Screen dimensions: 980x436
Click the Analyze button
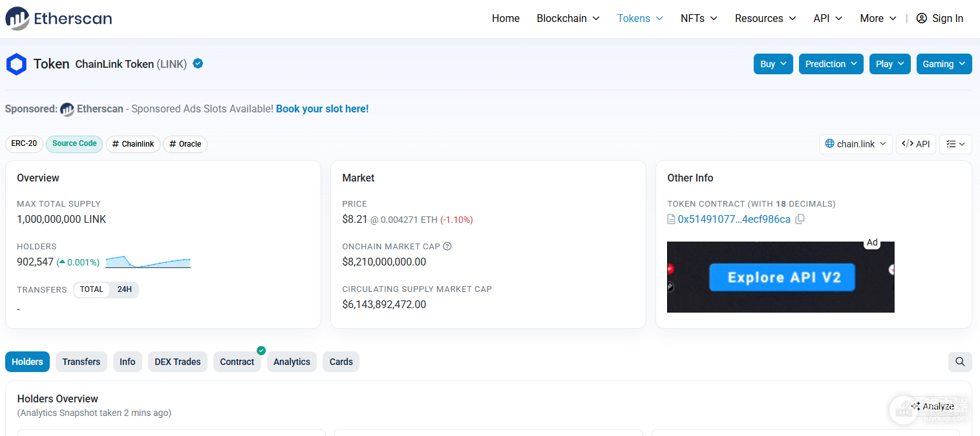pos(932,406)
